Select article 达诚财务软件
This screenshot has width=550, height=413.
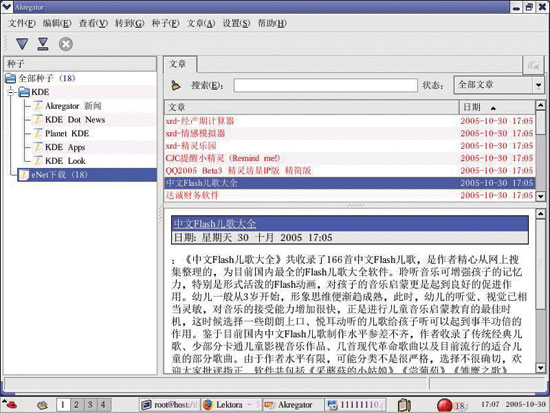coord(350,195)
